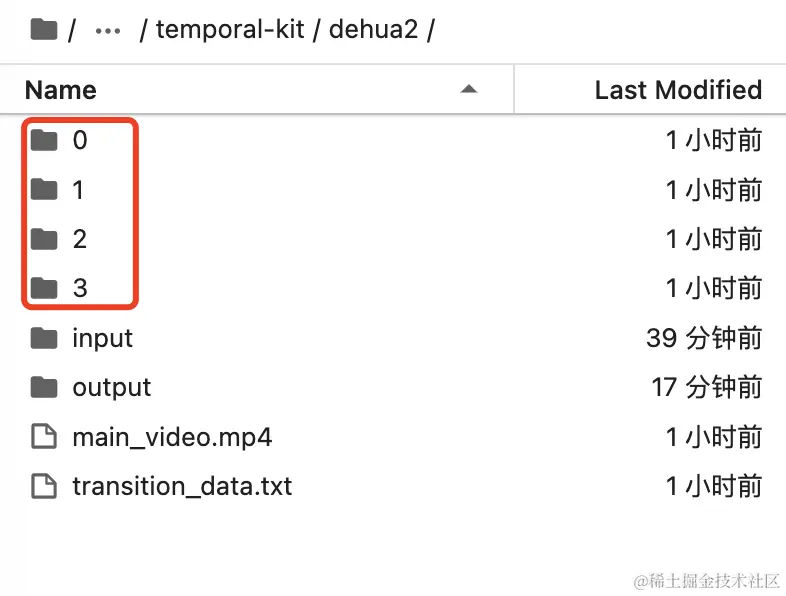786x596 pixels.
Task: Click the transition_data.txt file icon
Action: [44, 486]
